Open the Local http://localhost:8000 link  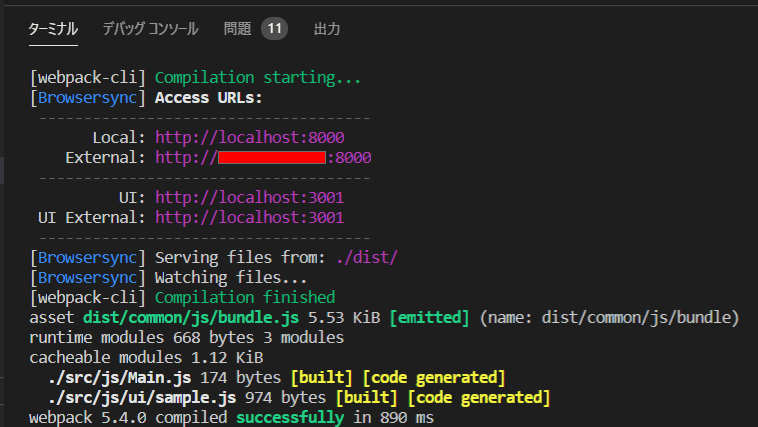(x=250, y=137)
